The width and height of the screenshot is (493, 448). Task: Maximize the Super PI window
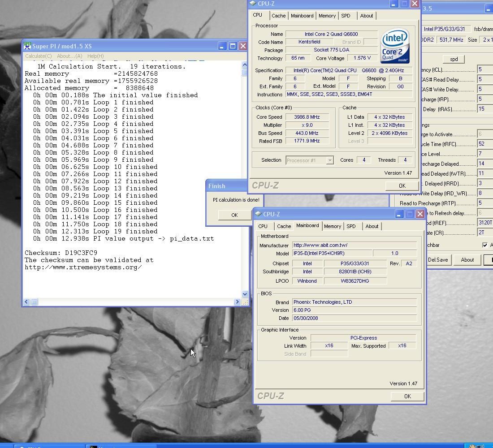click(233, 46)
